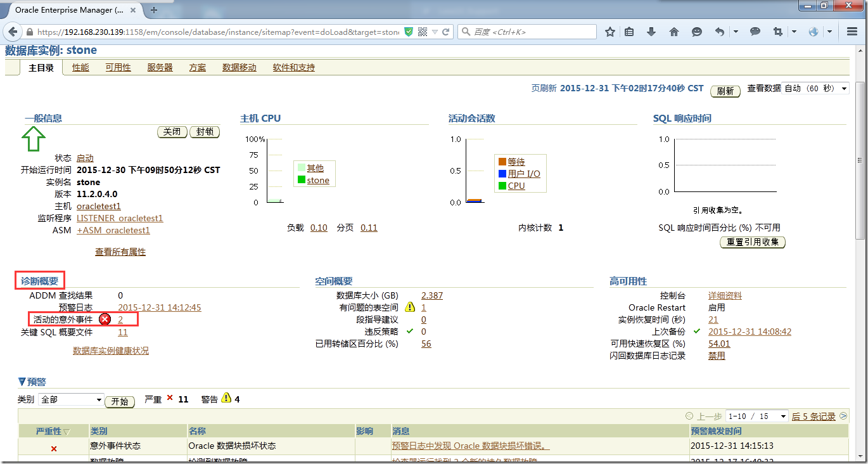
Task: Click the red X icon next to 活动的意外事件
Action: point(105,319)
